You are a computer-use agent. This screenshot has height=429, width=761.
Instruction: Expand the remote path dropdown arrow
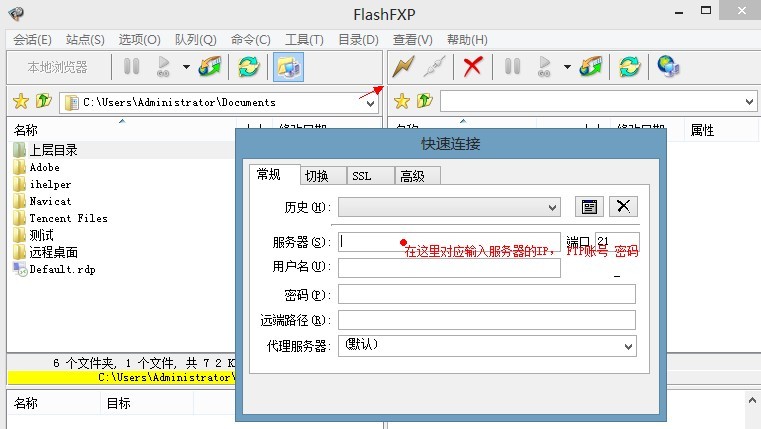(749, 102)
